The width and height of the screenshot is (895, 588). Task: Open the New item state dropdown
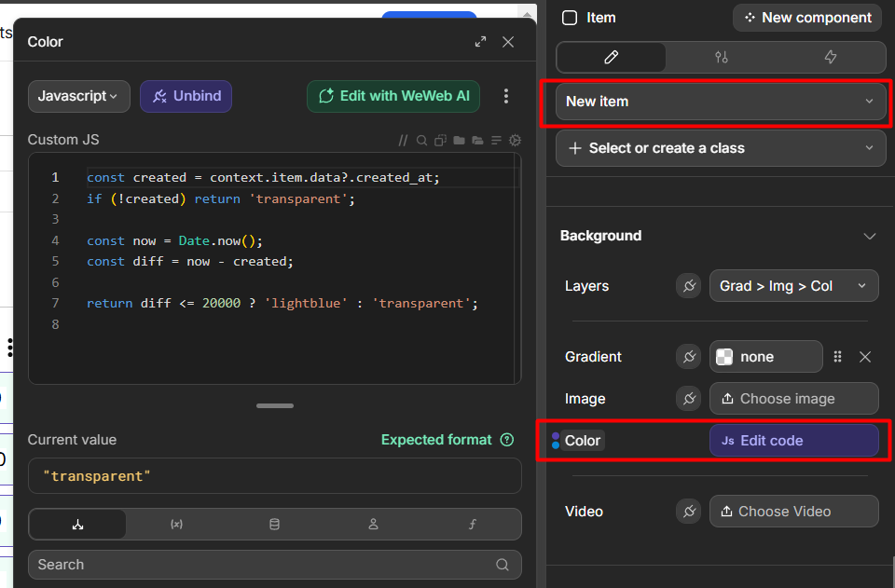pyautogui.click(x=721, y=102)
